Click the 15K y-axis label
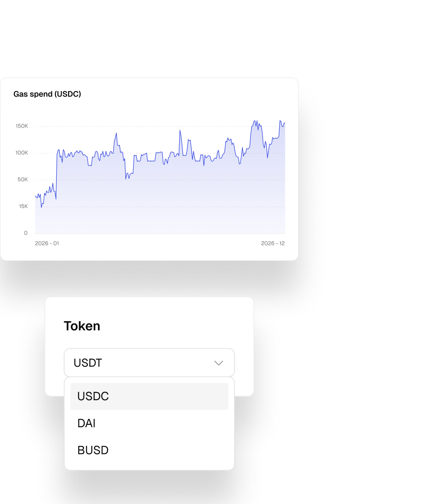The image size is (439, 504). click(23, 206)
